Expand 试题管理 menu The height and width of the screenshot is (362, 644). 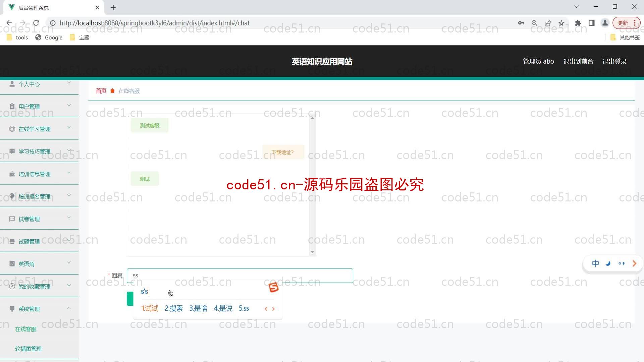[x=39, y=241]
